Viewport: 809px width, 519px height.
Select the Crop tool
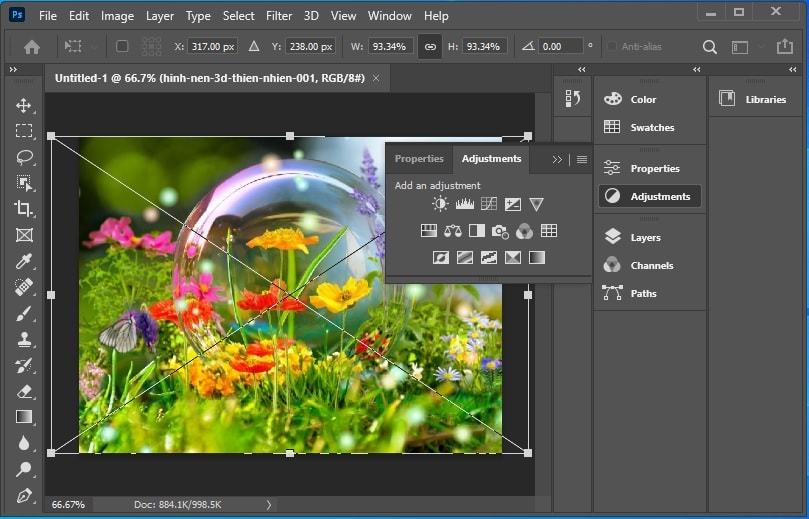point(24,209)
